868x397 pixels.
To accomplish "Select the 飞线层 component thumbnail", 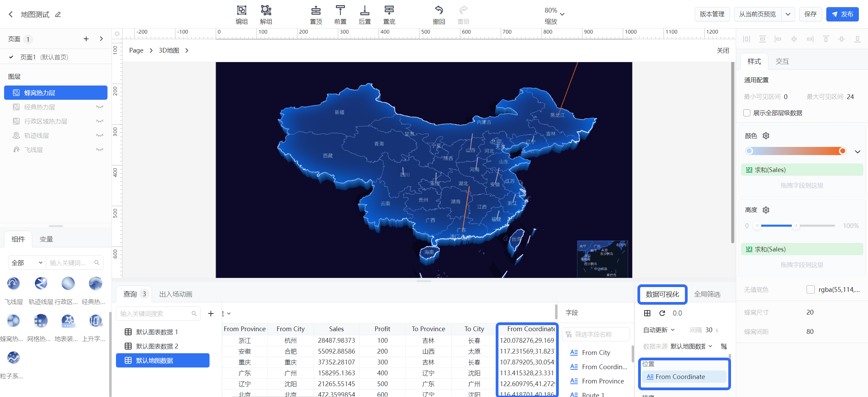I will point(14,283).
